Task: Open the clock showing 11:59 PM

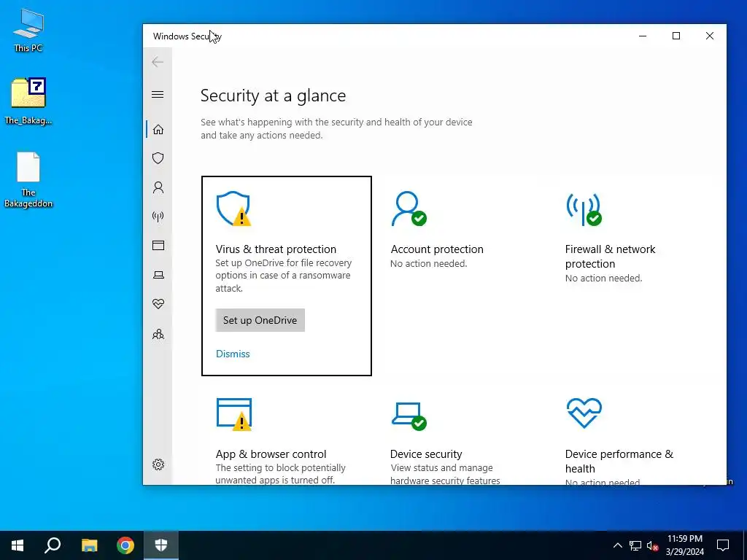Action: [x=684, y=545]
